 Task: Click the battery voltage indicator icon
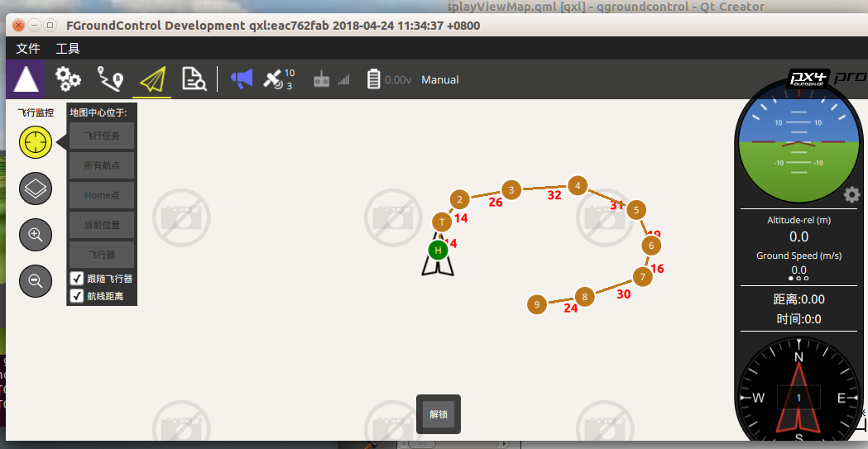tap(374, 79)
